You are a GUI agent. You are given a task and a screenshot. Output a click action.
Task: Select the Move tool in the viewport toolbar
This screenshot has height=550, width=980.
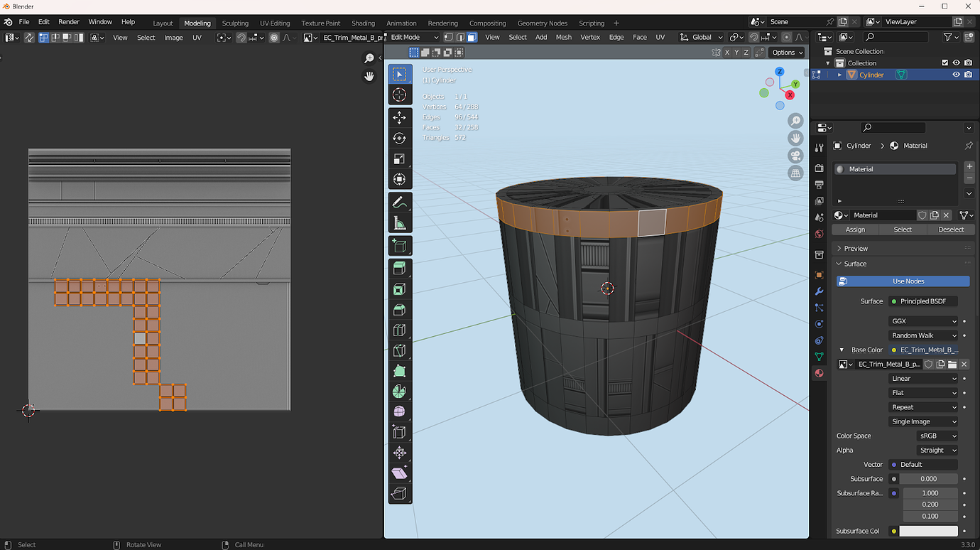(x=400, y=117)
